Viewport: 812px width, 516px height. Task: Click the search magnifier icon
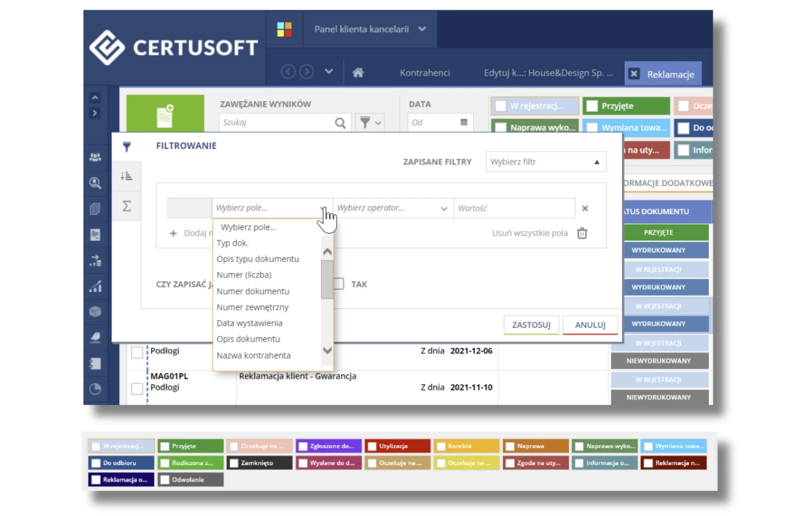point(340,123)
